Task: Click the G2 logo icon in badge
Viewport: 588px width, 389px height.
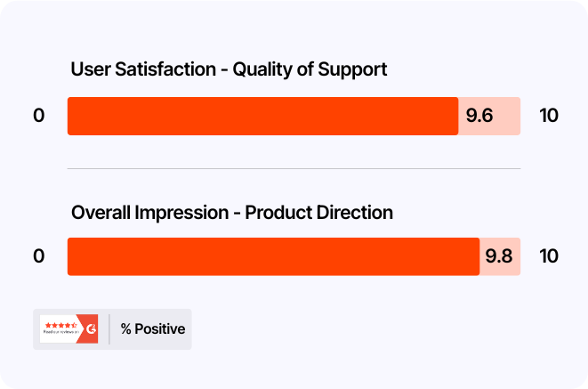Action: (88, 328)
